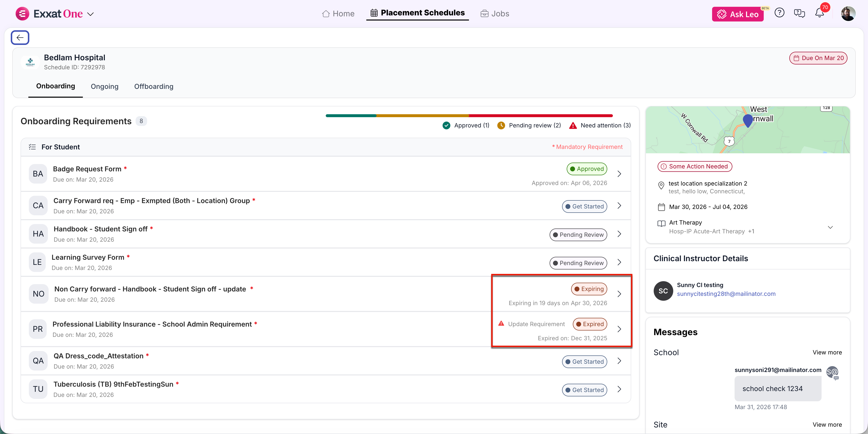Open the sunnycitesting28th@mailinator.com email link

point(726,294)
